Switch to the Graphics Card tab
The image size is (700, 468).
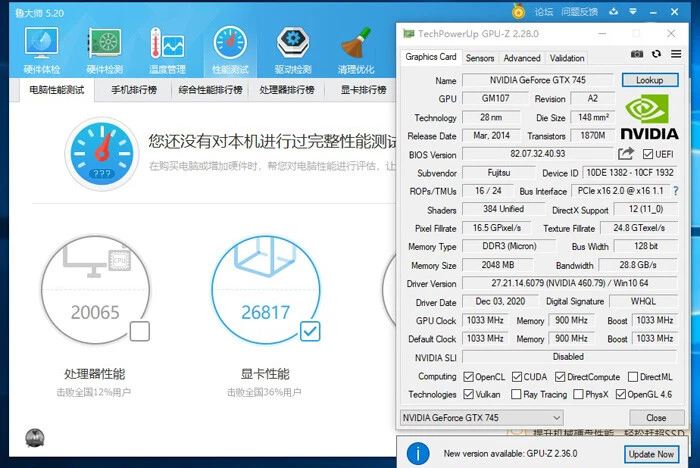click(x=430, y=57)
